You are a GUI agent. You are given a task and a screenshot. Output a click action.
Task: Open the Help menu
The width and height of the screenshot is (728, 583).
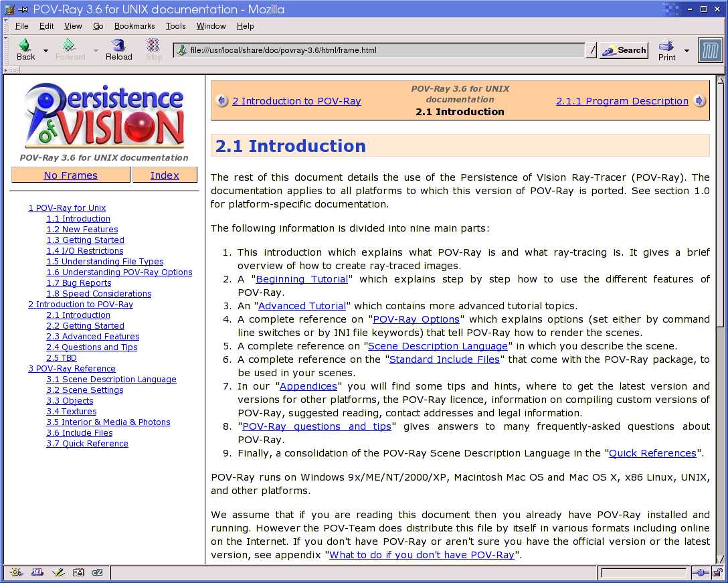point(245,26)
